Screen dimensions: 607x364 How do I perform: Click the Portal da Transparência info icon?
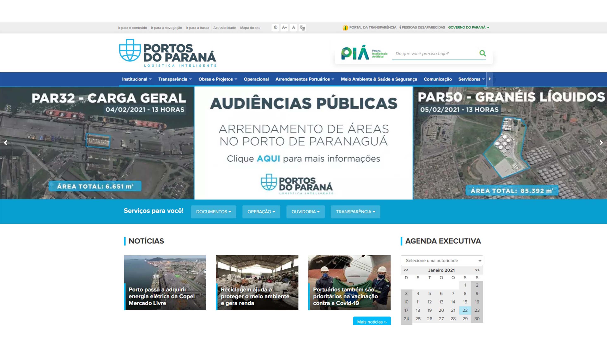click(345, 28)
